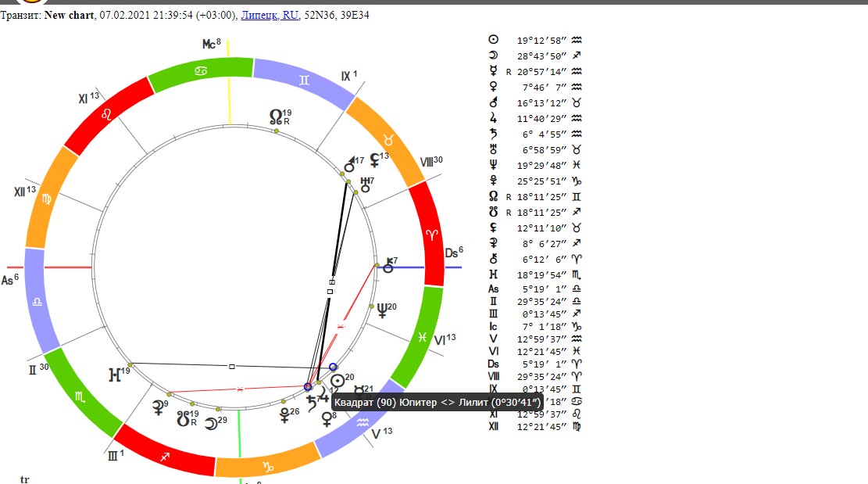Click the Moon position 28°43′50″ in the table
This screenshot has width=868, height=484.
click(541, 56)
